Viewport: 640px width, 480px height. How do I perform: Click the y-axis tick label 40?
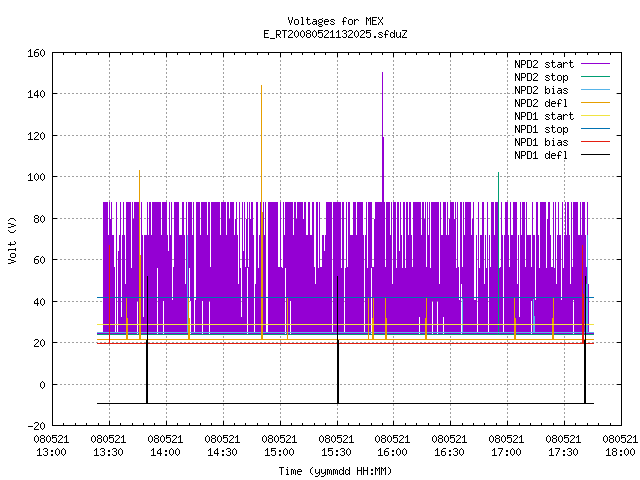click(x=40, y=302)
